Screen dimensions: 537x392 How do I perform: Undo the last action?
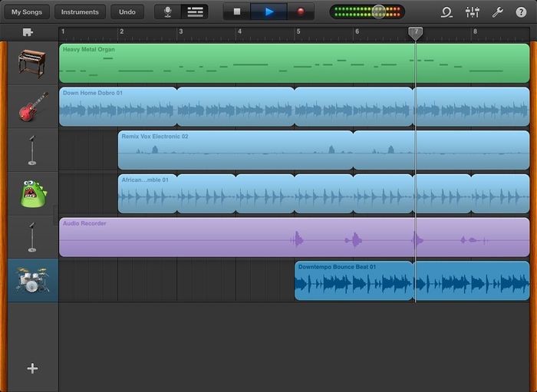click(x=127, y=12)
